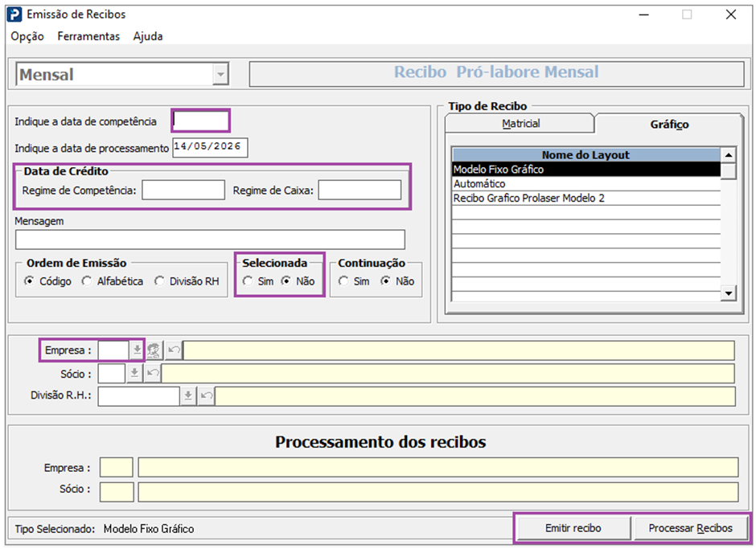Click the app logo in title bar

[15, 14]
